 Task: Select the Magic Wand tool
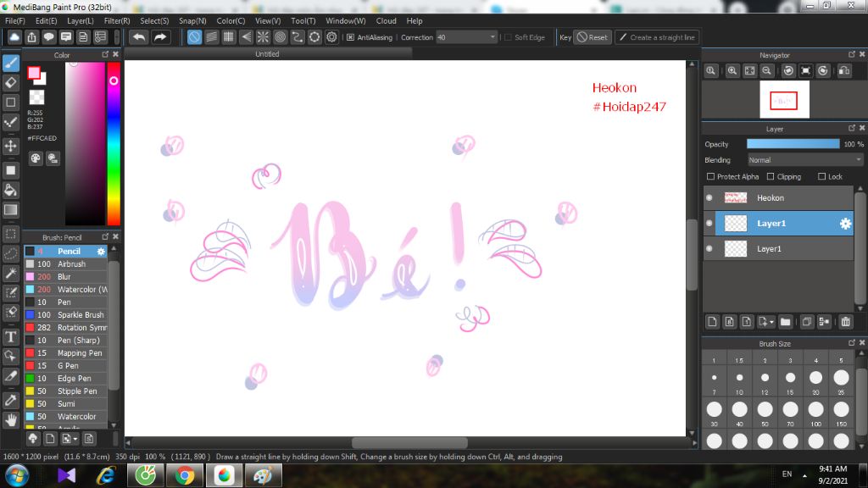point(10,273)
